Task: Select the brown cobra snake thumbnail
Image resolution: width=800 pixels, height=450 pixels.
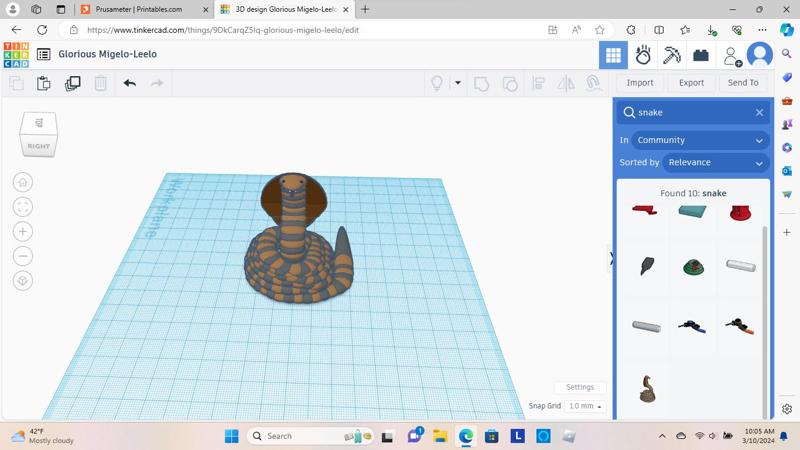Action: coord(647,389)
